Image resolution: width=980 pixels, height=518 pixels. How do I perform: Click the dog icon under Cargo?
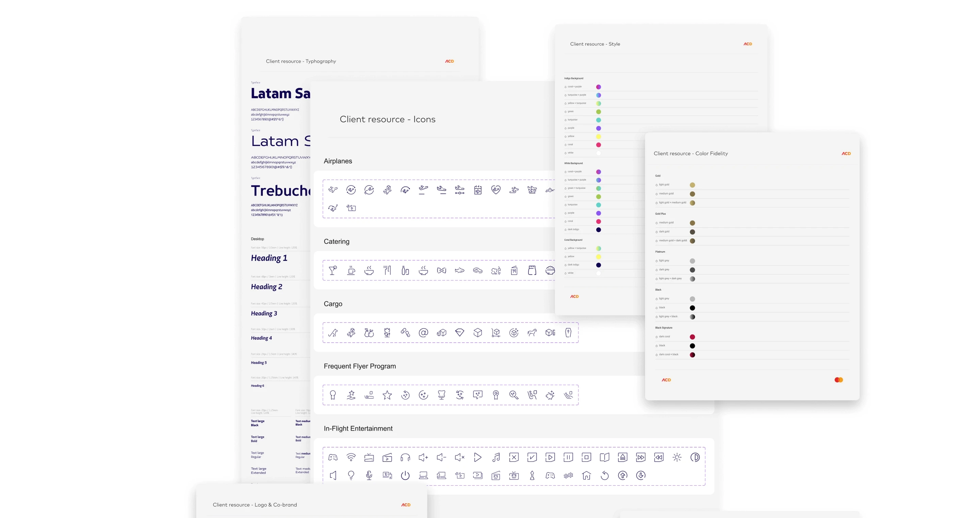333,332
